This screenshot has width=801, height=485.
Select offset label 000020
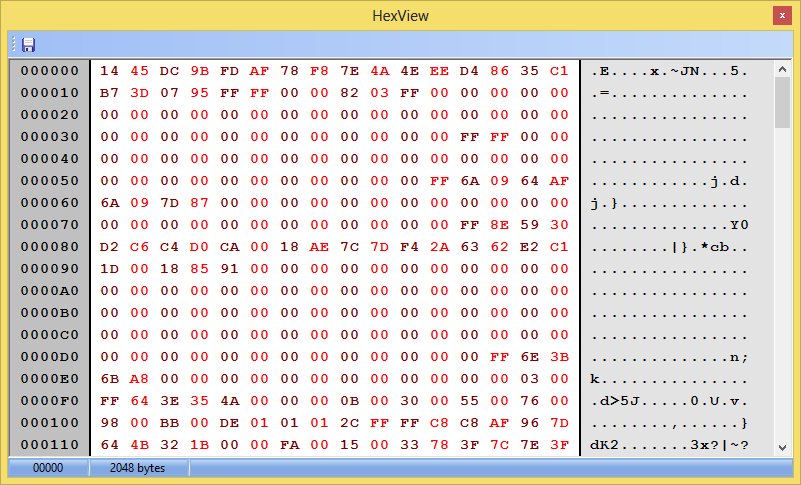[50, 114]
